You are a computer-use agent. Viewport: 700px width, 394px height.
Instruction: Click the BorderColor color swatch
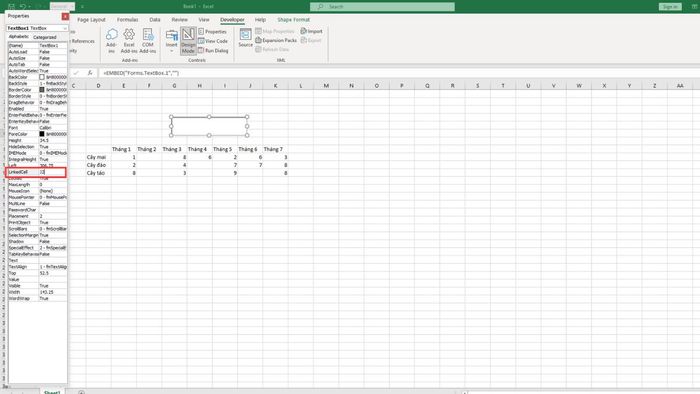[x=42, y=90]
